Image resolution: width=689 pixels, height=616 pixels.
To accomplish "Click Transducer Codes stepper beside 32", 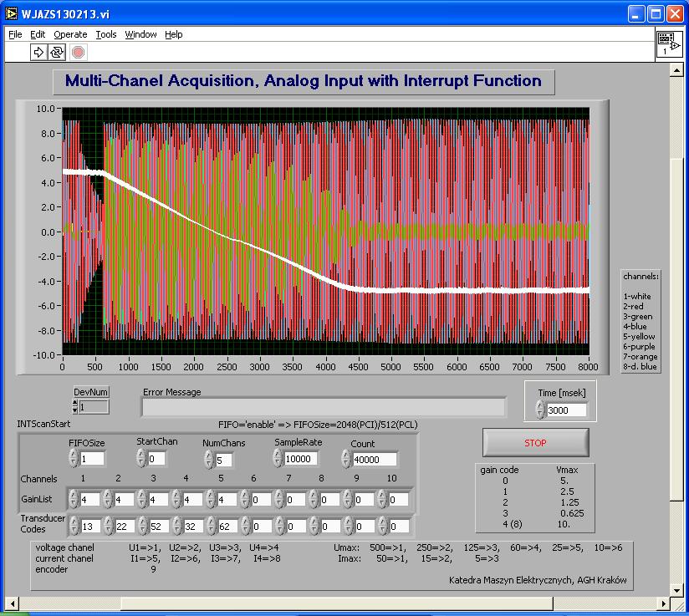I will pos(177,526).
